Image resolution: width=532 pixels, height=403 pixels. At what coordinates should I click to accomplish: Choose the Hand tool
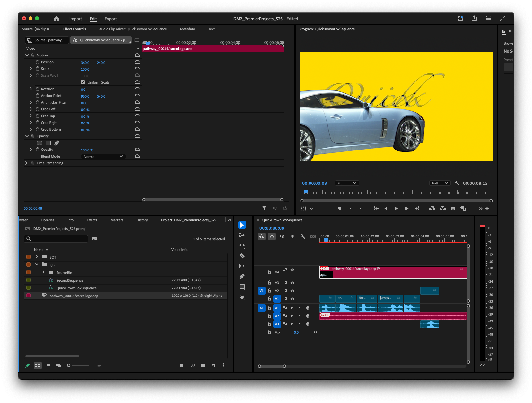click(x=242, y=297)
